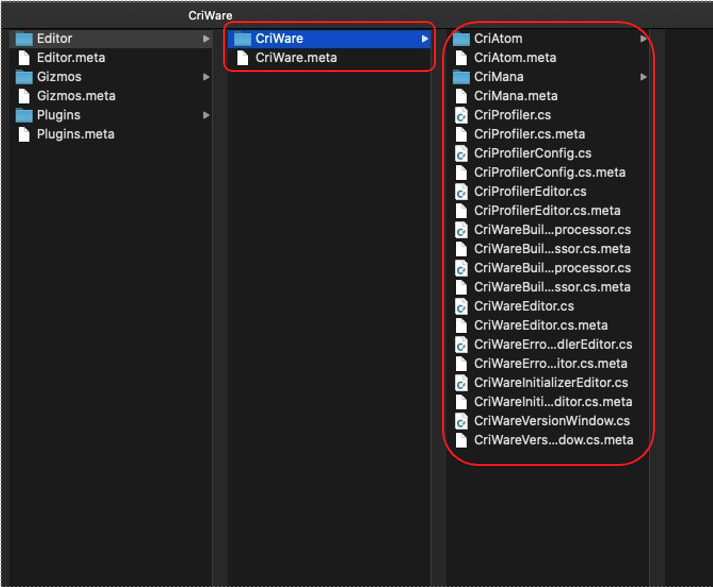Select the CriWareInitializerEditor.cs file name
The image size is (713, 587).
550,383
